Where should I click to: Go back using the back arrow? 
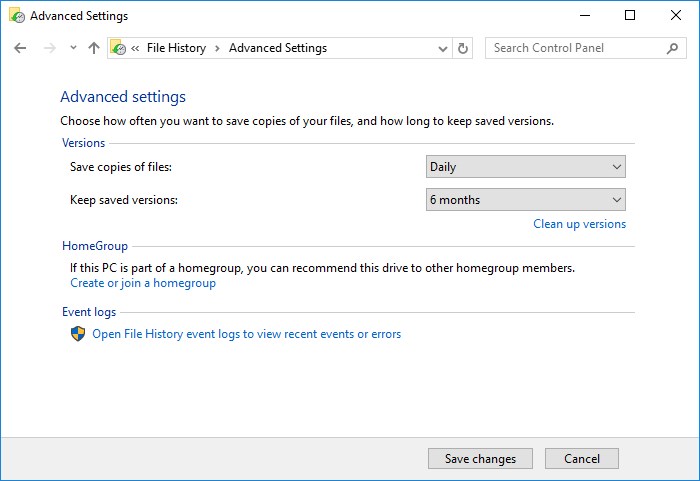(x=20, y=48)
